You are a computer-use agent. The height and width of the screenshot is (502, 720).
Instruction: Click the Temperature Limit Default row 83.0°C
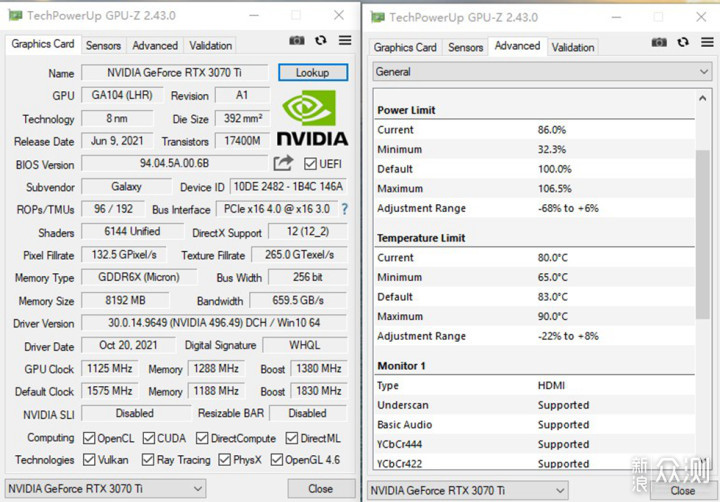534,297
